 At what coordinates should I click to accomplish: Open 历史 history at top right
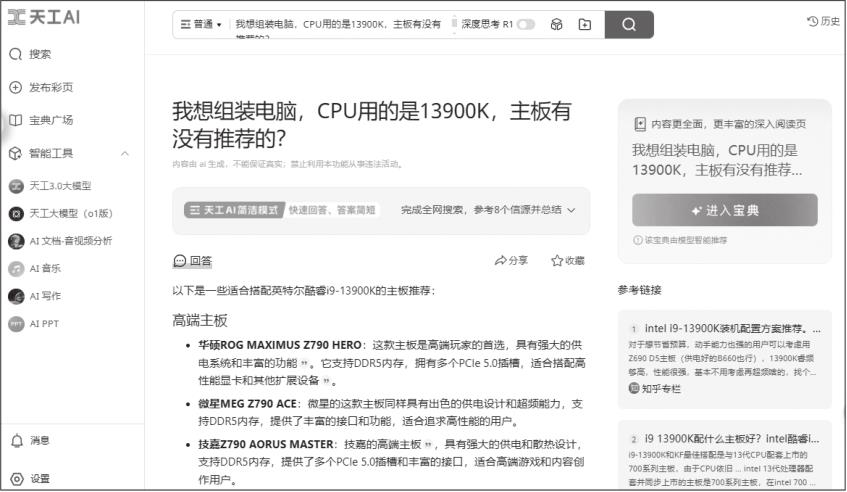click(824, 21)
